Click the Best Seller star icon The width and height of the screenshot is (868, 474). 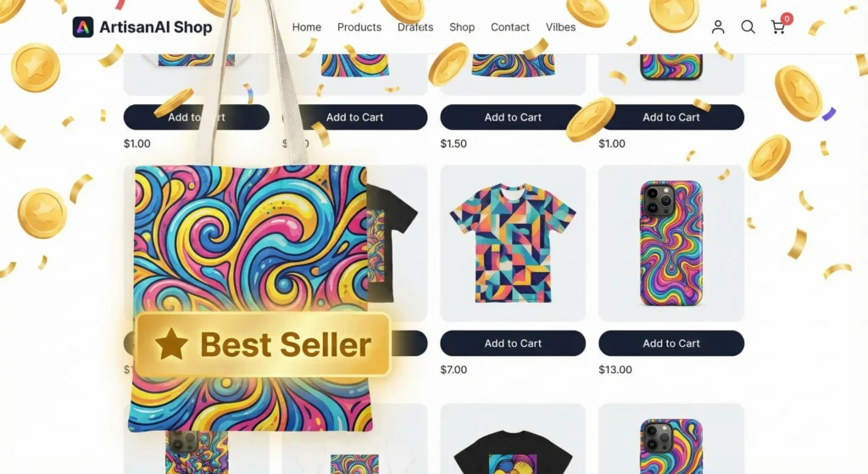coord(171,344)
